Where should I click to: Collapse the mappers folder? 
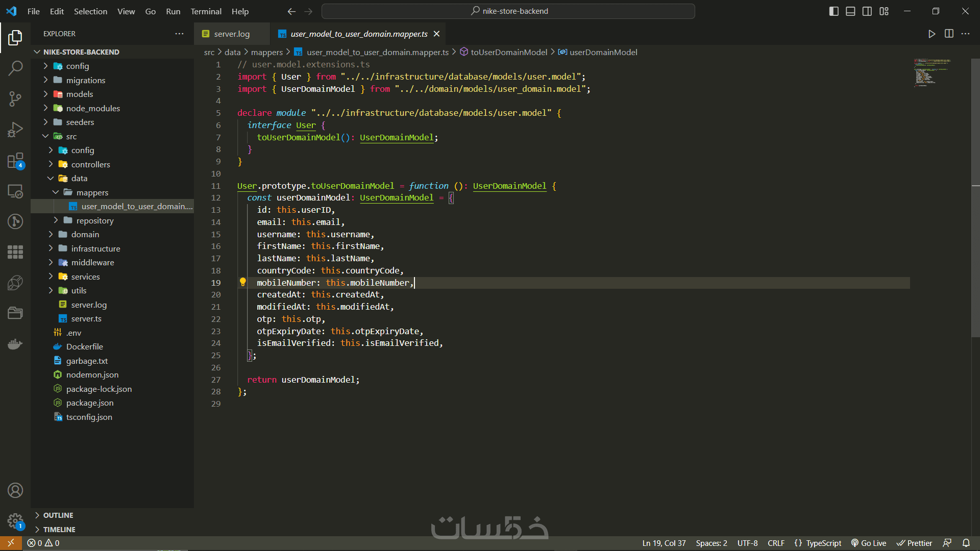(92, 192)
